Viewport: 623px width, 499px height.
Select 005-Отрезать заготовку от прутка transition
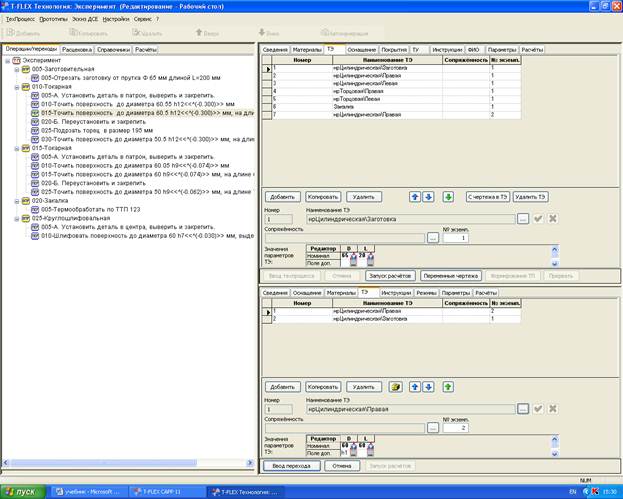click(131, 78)
